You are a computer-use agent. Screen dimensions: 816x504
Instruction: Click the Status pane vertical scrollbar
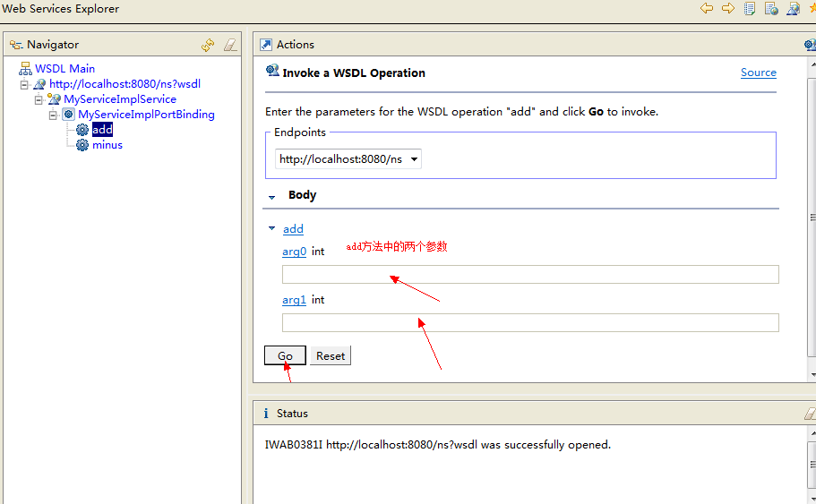(812, 466)
